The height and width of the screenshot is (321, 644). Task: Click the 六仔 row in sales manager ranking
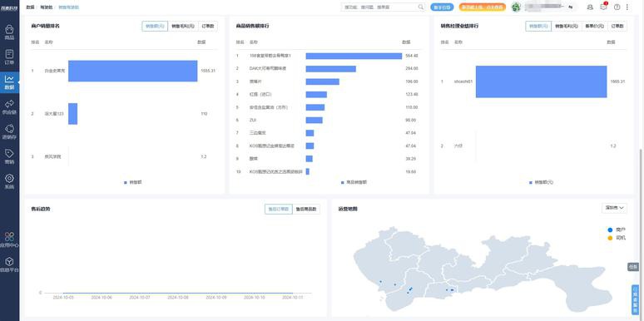[534, 146]
